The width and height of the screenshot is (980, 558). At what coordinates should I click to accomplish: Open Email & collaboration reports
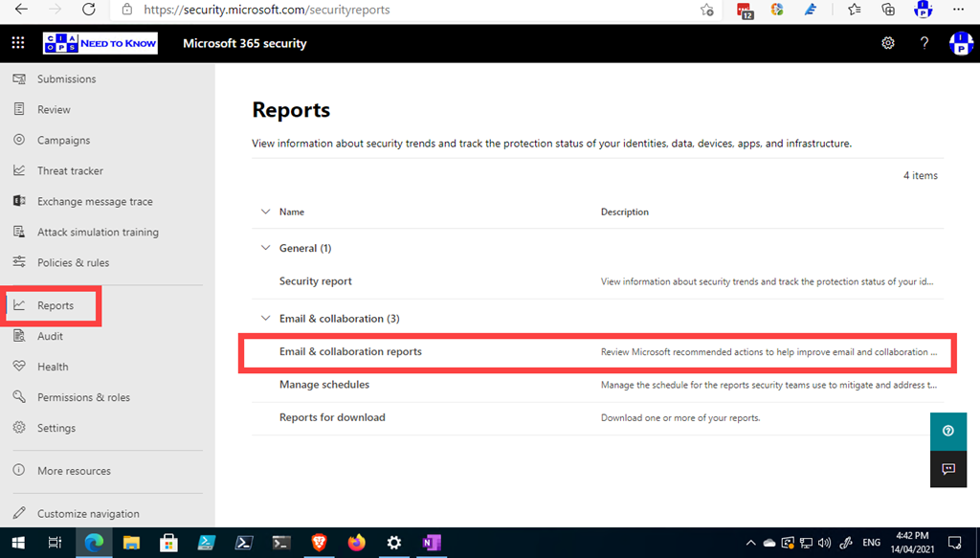pyautogui.click(x=350, y=352)
